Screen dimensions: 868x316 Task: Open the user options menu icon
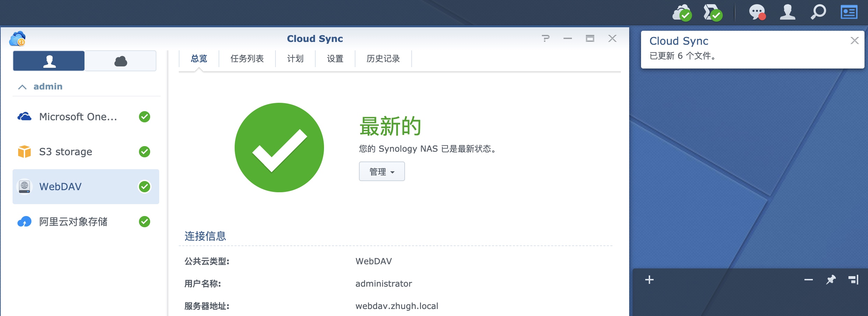tap(788, 12)
